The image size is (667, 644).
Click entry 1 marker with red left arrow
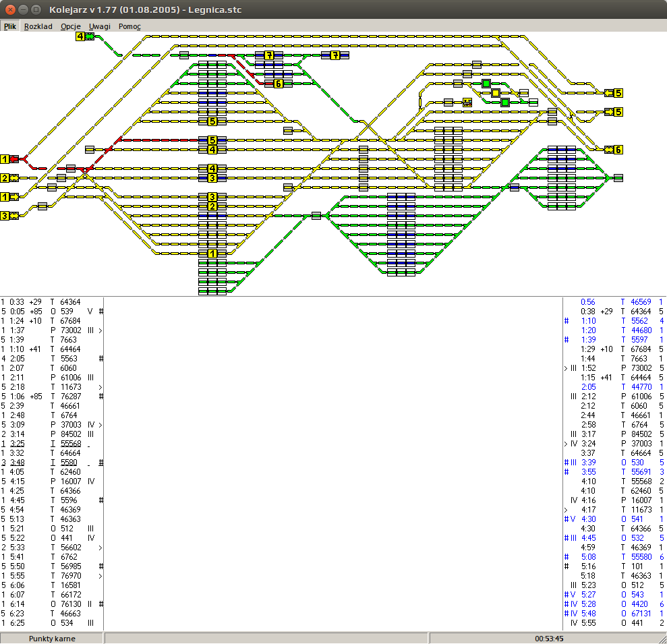[9, 159]
